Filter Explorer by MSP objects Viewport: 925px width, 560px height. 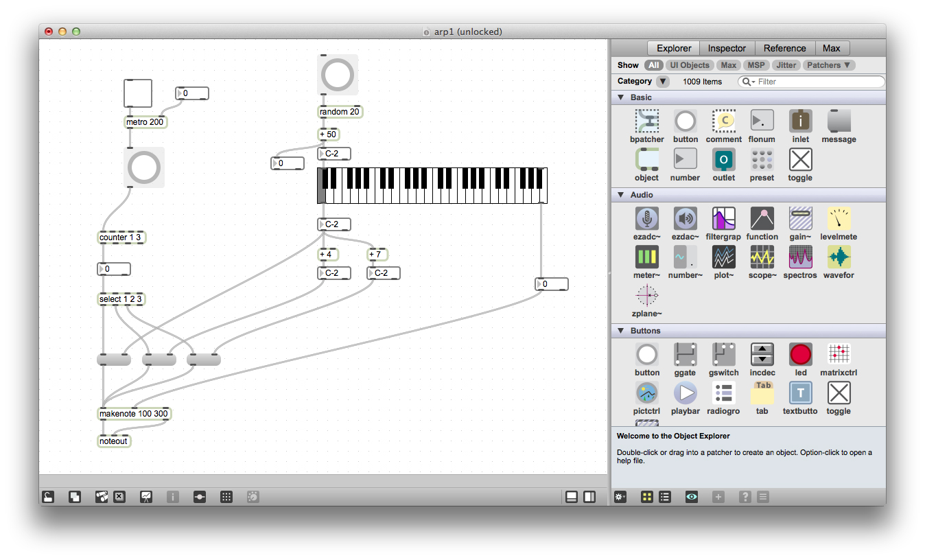[756, 65]
